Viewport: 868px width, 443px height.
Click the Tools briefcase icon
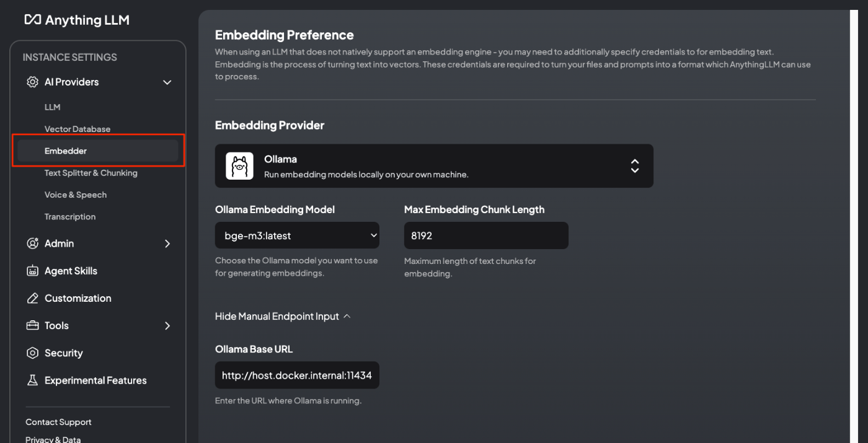(33, 325)
